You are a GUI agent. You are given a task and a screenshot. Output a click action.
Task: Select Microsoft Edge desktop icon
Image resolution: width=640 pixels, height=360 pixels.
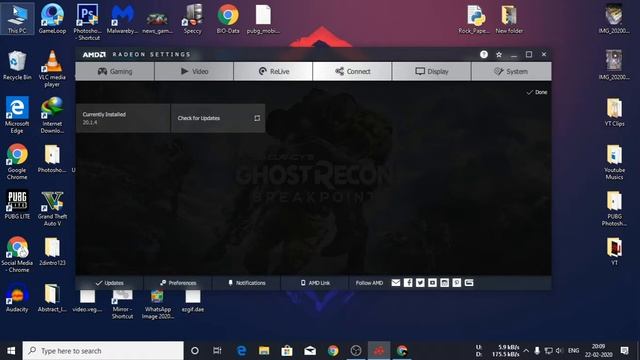pos(17,115)
